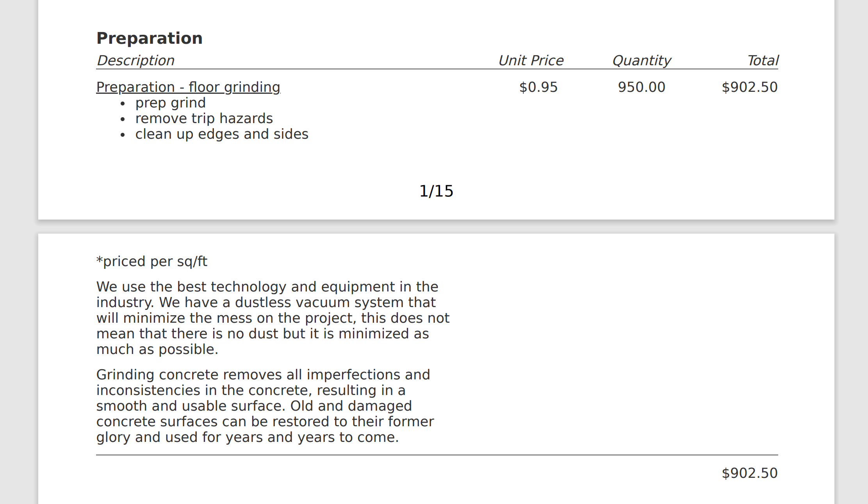Select the Description column header
The image size is (868, 504).
coord(135,61)
